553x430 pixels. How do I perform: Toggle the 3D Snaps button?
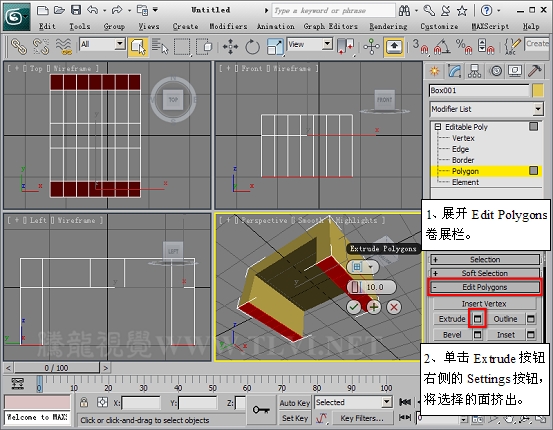[x=420, y=47]
